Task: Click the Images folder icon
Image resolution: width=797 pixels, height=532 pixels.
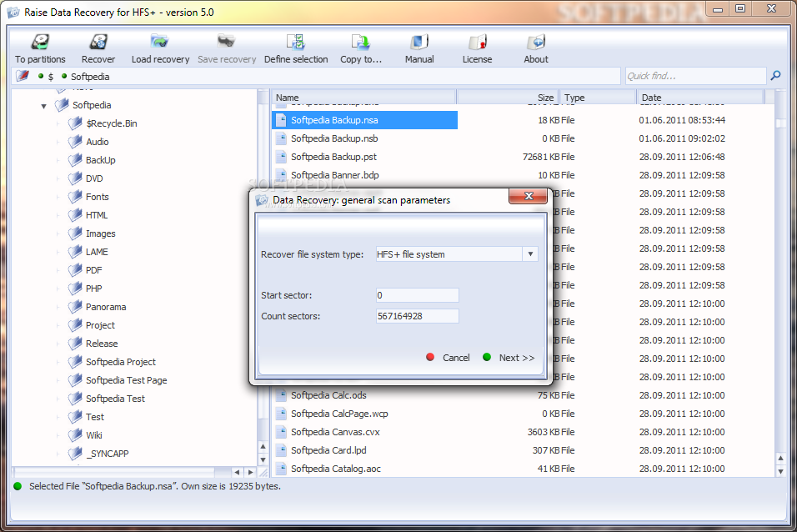Action: click(x=75, y=233)
